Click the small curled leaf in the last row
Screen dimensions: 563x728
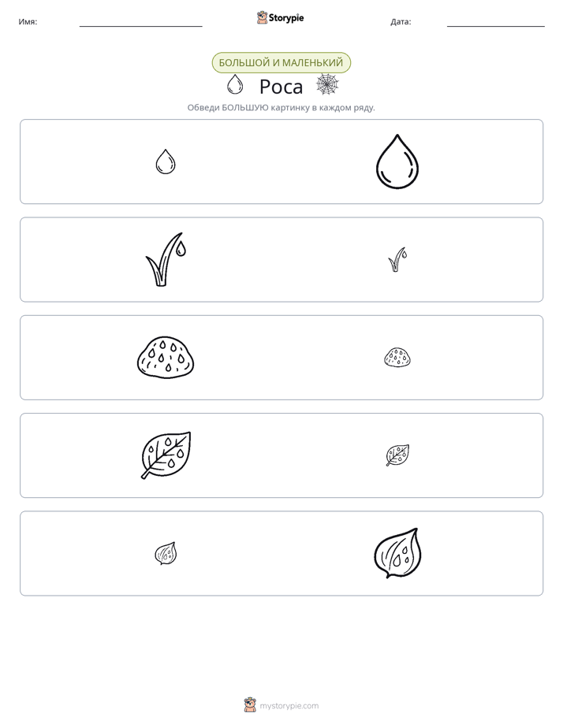(166, 553)
